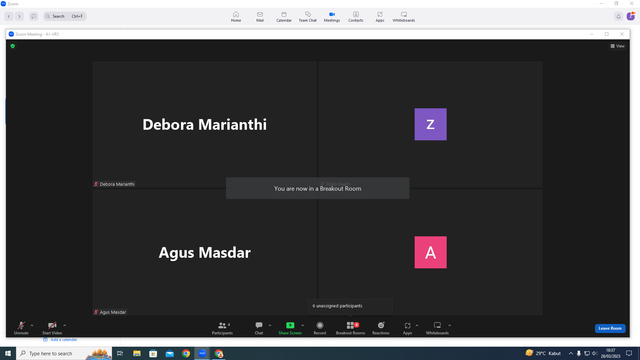The image size is (640, 360).
Task: Open the meeting Chat panel
Action: pos(259,328)
